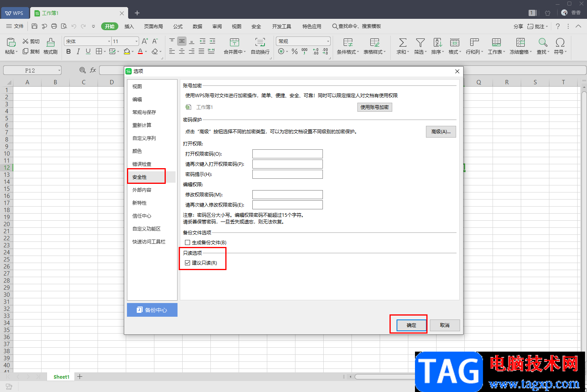Click the Sort (排序) A-Z icon
Viewport: 587px width, 392px height.
(x=438, y=42)
